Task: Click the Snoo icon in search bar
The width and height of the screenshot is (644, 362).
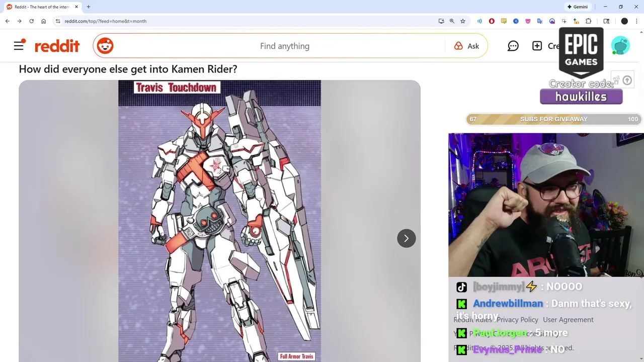Action: coord(105,46)
